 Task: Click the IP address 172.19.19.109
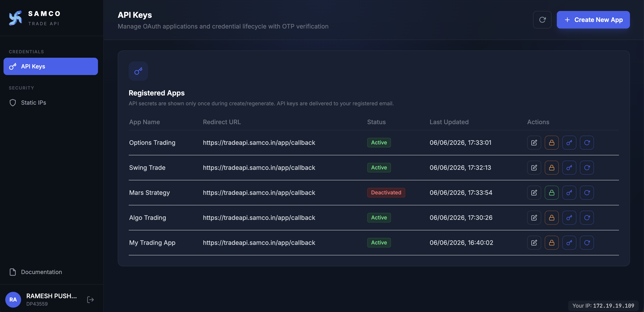[613, 306]
